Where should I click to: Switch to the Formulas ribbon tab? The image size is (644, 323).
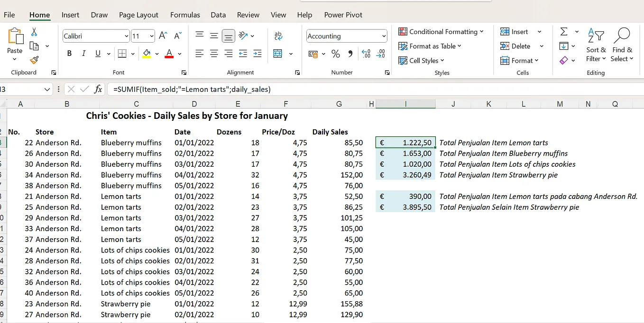coord(185,15)
